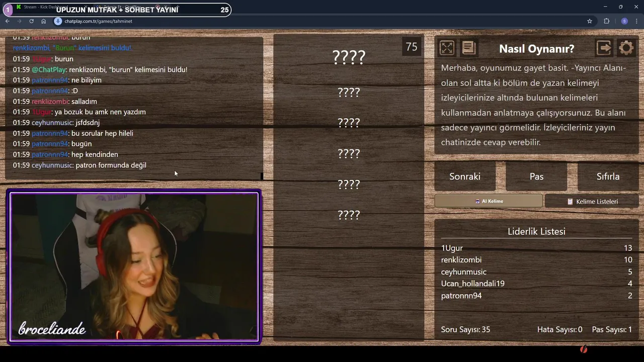Viewport: 644px width, 362px height.
Task: Click the @ChatPlay announcement chat line
Action: [x=100, y=69]
